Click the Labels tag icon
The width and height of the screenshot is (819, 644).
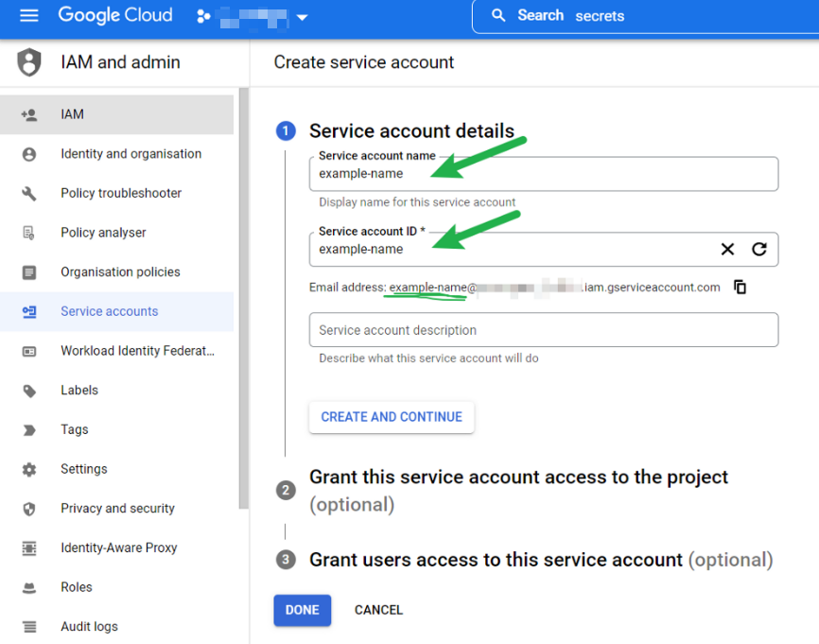(29, 391)
